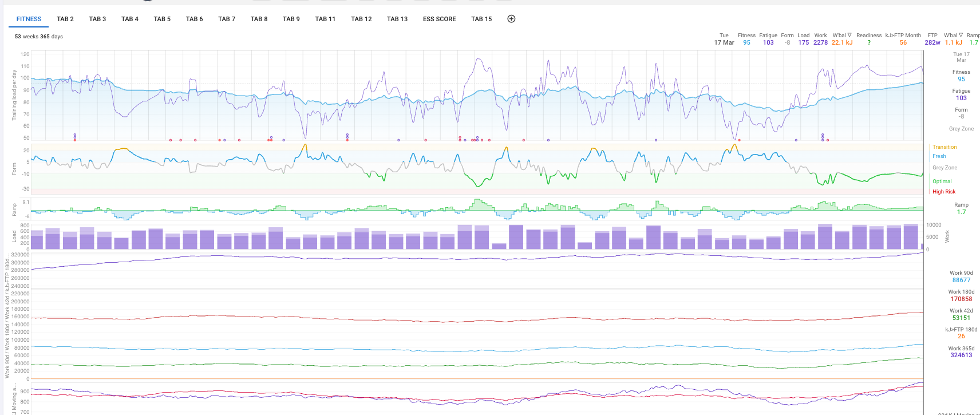Select the High Risk legend label
Viewport: 980px width, 415px height.
tap(943, 192)
